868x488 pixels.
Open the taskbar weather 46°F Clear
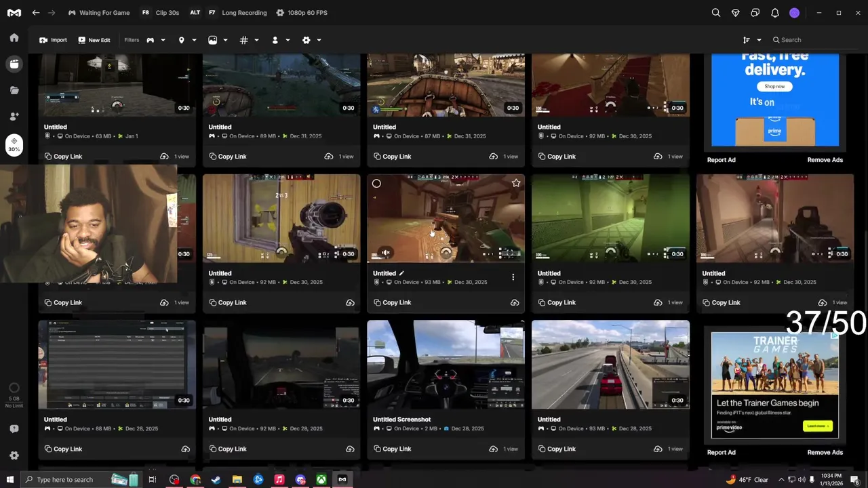(747, 479)
